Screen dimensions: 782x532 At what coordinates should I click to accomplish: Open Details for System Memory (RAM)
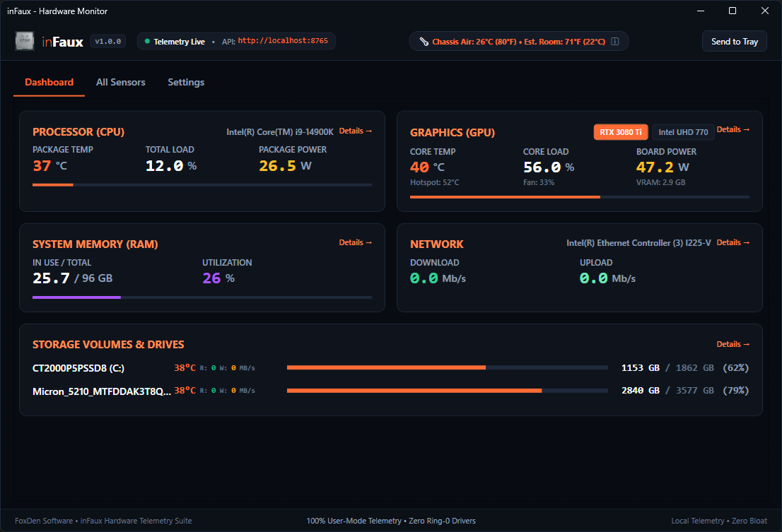(x=355, y=242)
